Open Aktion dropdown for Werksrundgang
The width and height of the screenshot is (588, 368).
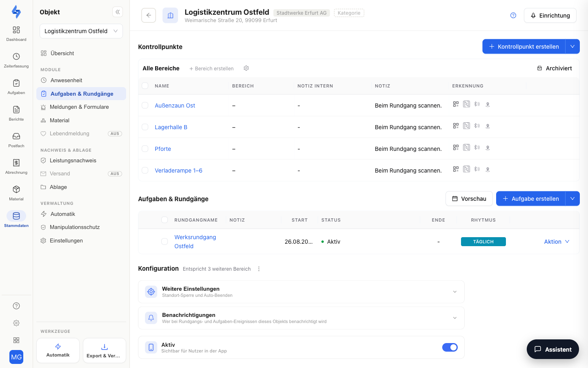pos(557,242)
